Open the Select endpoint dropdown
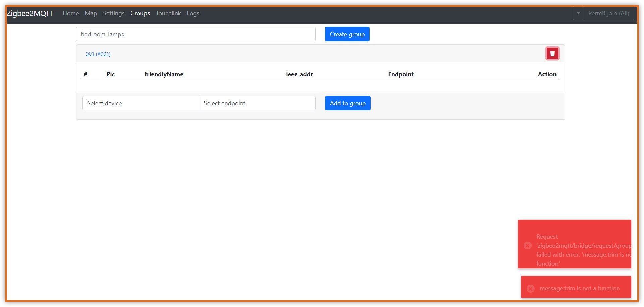 tap(257, 103)
